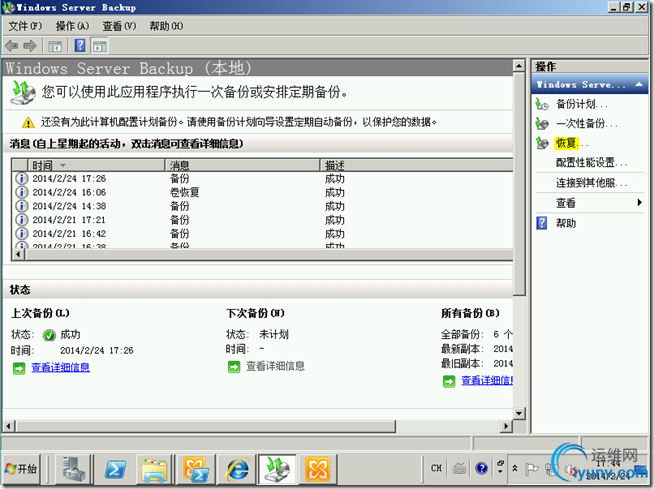Image resolution: width=654 pixels, height=489 pixels.
Task: Click the info icon for 2014/2/21 16:42 row
Action: [22, 234]
